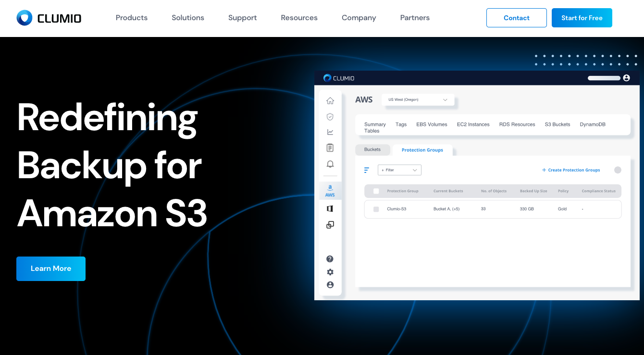Switch to the EC2 Instances tab
Image resolution: width=644 pixels, height=355 pixels.
pyautogui.click(x=473, y=124)
